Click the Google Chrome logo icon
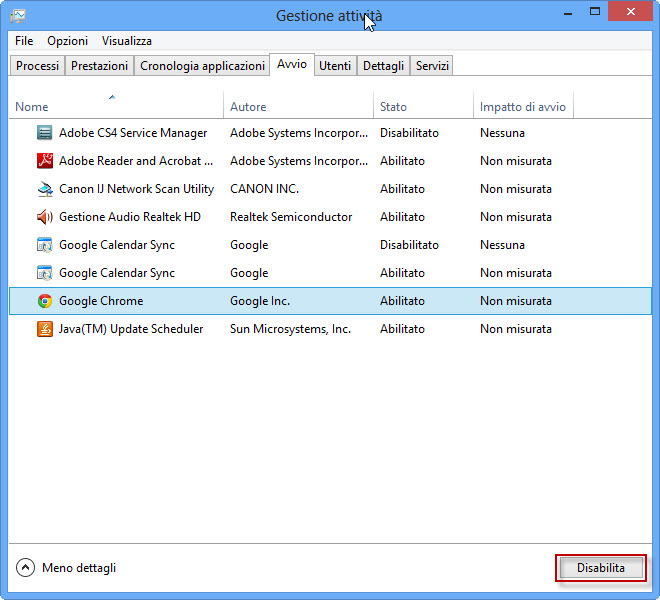 [45, 301]
